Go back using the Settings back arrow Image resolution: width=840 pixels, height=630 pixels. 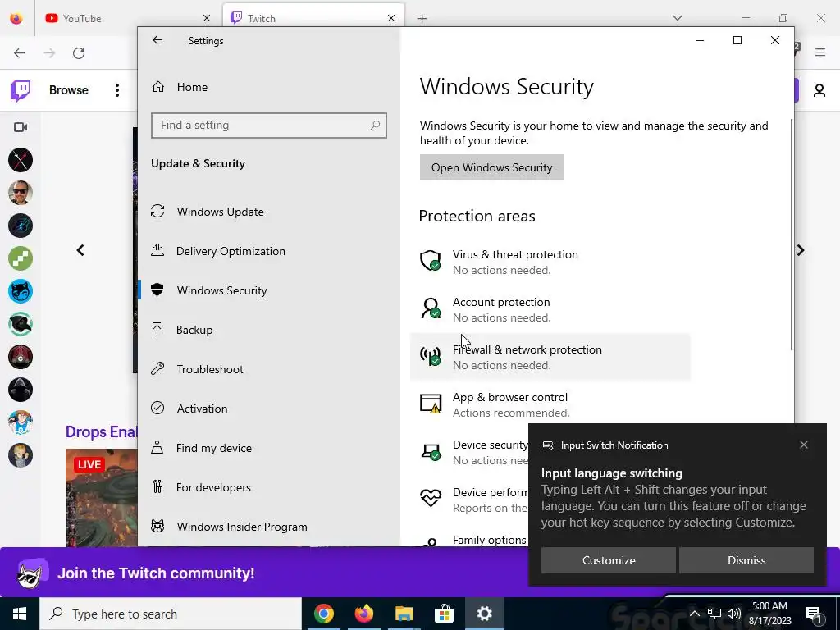[157, 40]
